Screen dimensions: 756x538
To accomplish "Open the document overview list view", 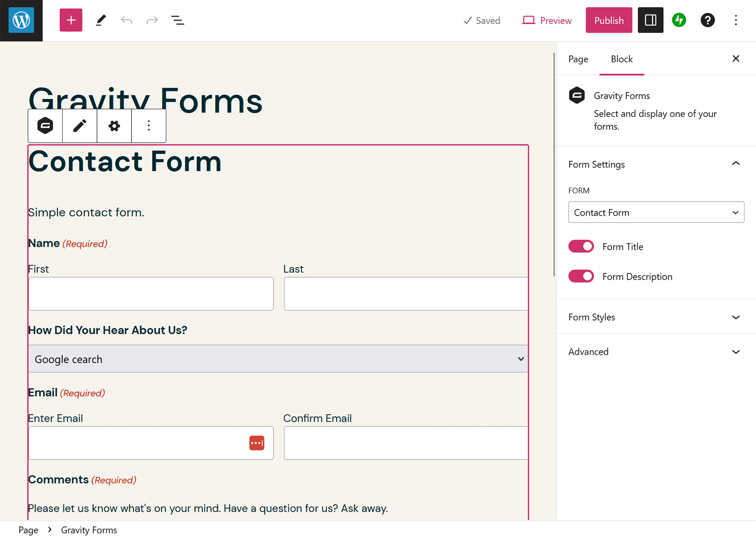I will [x=177, y=20].
